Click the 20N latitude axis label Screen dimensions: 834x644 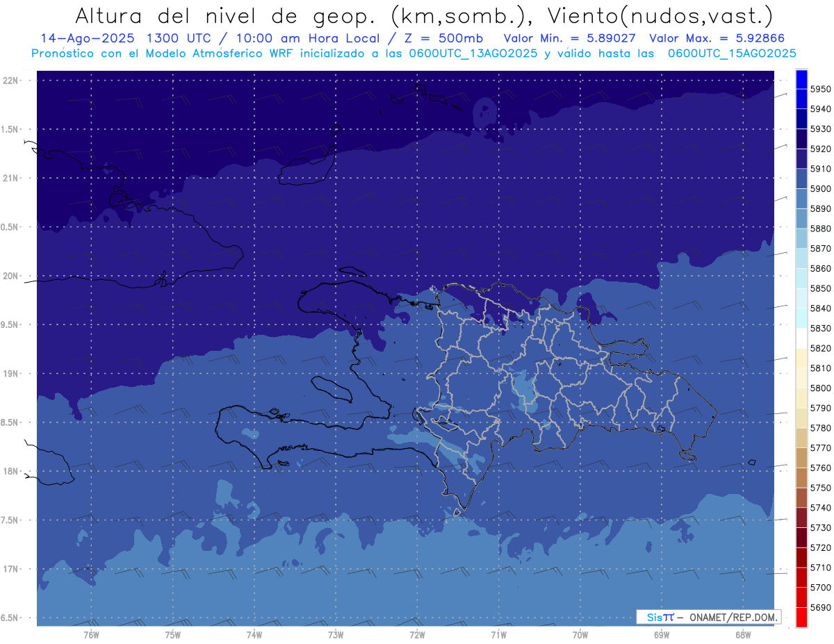pyautogui.click(x=11, y=276)
